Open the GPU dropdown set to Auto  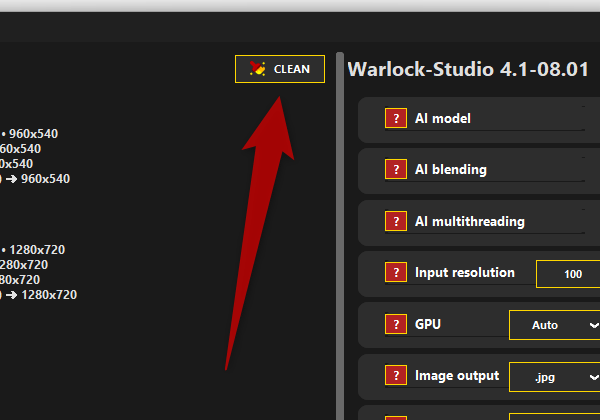pyautogui.click(x=555, y=325)
